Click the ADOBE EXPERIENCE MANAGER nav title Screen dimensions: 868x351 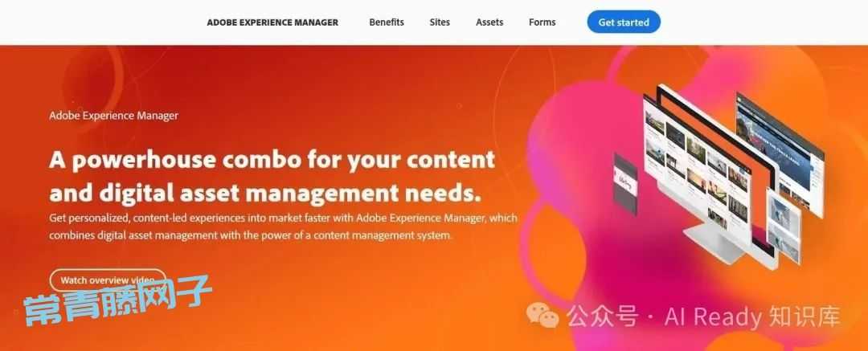[272, 22]
